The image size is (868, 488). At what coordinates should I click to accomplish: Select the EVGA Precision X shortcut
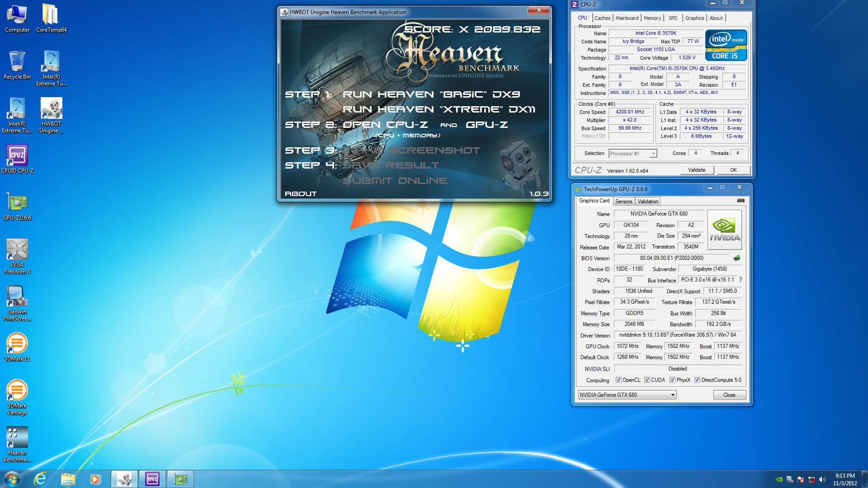pyautogui.click(x=17, y=256)
